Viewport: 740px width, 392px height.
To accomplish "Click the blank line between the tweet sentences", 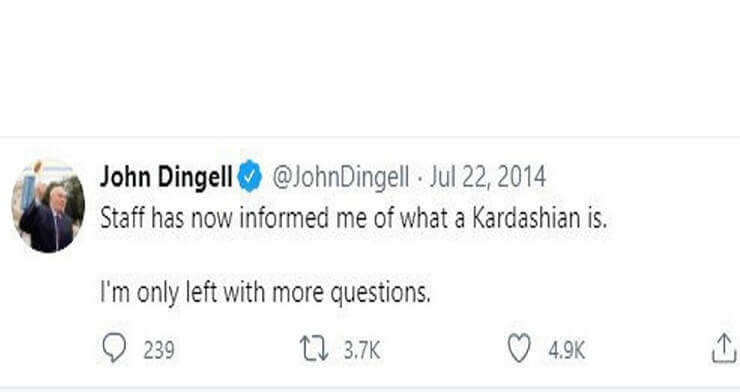I will coord(354,256).
